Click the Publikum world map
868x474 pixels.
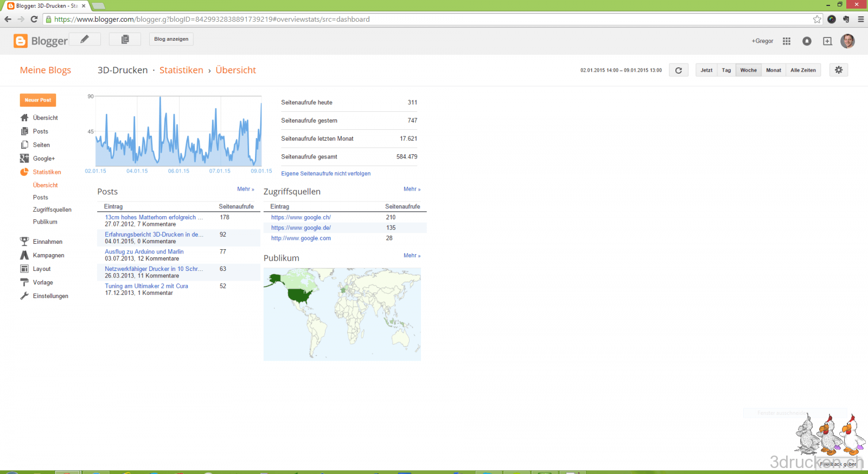[342, 314]
